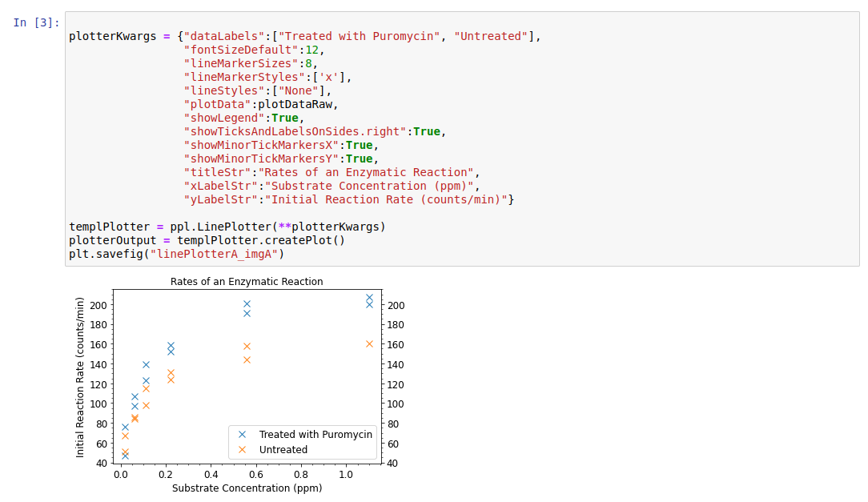The height and width of the screenshot is (502, 868).
Task: Click the "Initial Reaction Rate (counts/min)" string in code
Action: 387,200
